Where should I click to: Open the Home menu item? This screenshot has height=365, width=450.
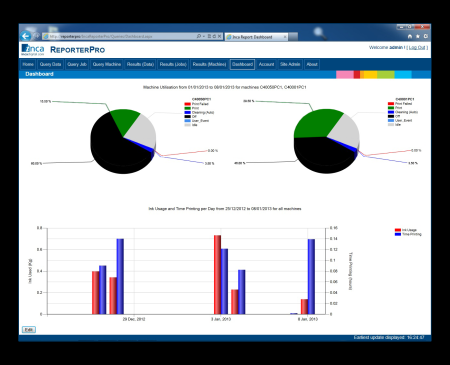click(28, 64)
